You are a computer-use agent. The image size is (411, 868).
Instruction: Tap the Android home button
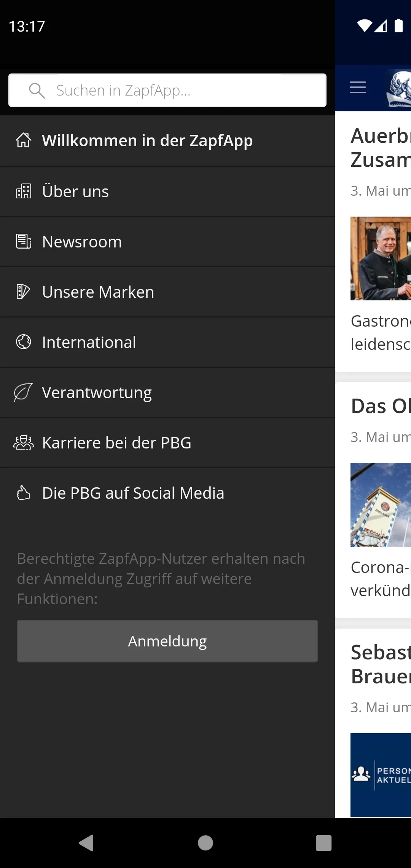[205, 843]
